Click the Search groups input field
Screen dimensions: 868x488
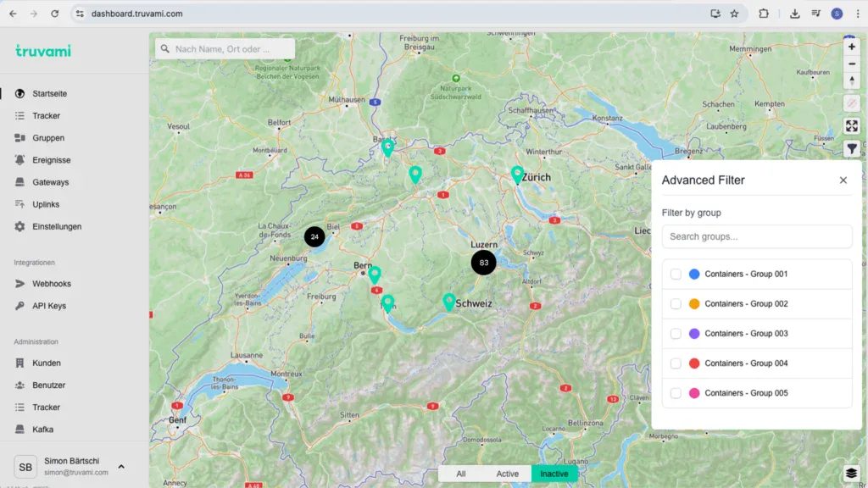click(756, 236)
